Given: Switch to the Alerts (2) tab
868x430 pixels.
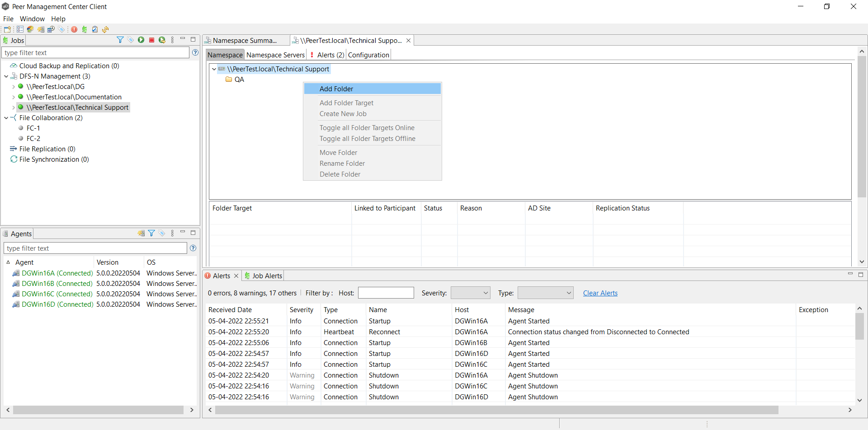Looking at the screenshot, I should pos(327,55).
